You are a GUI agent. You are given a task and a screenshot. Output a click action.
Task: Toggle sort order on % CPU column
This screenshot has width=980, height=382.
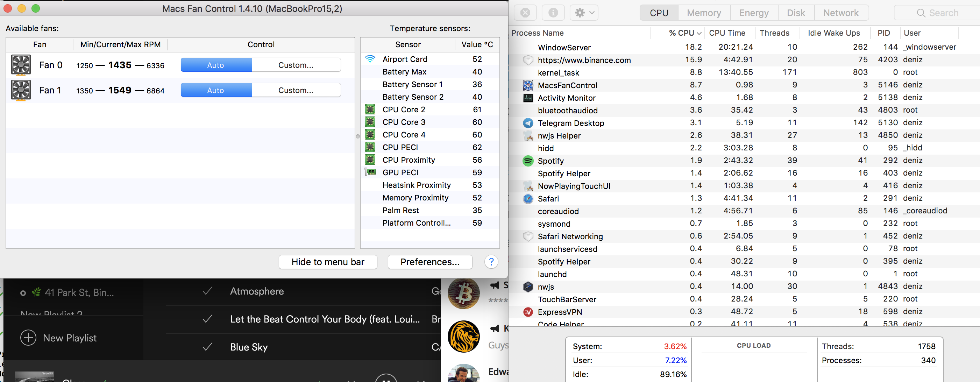684,33
